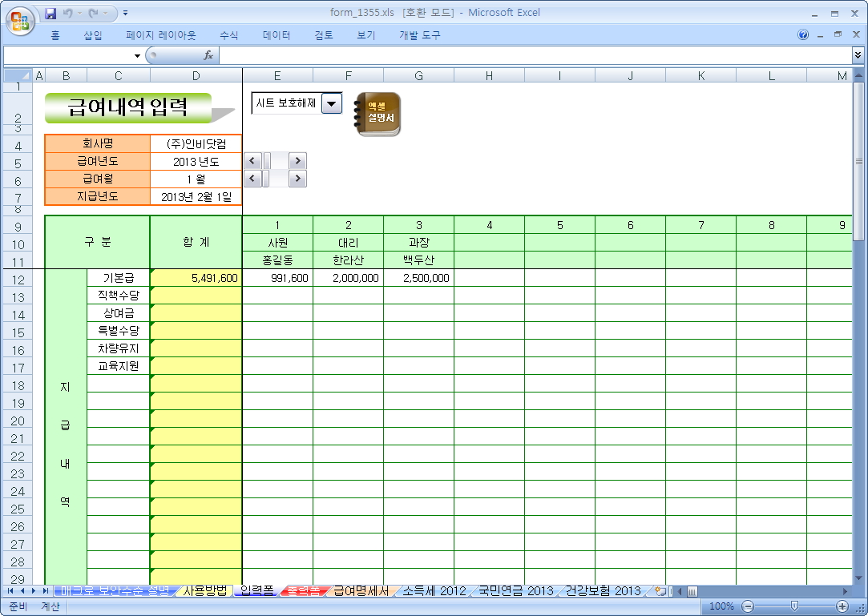This screenshot has width=868, height=616.
Task: Open the 엑셀 설명서 book icon
Action: tap(378, 115)
